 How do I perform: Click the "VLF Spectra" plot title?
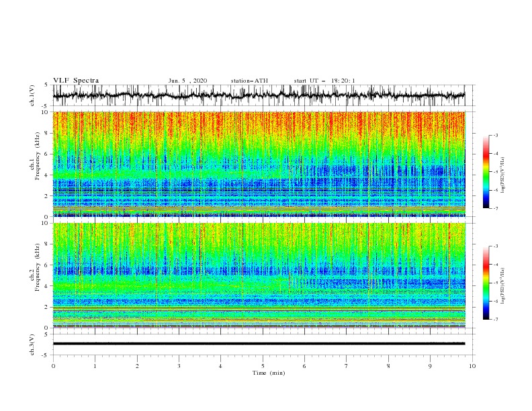(76, 81)
